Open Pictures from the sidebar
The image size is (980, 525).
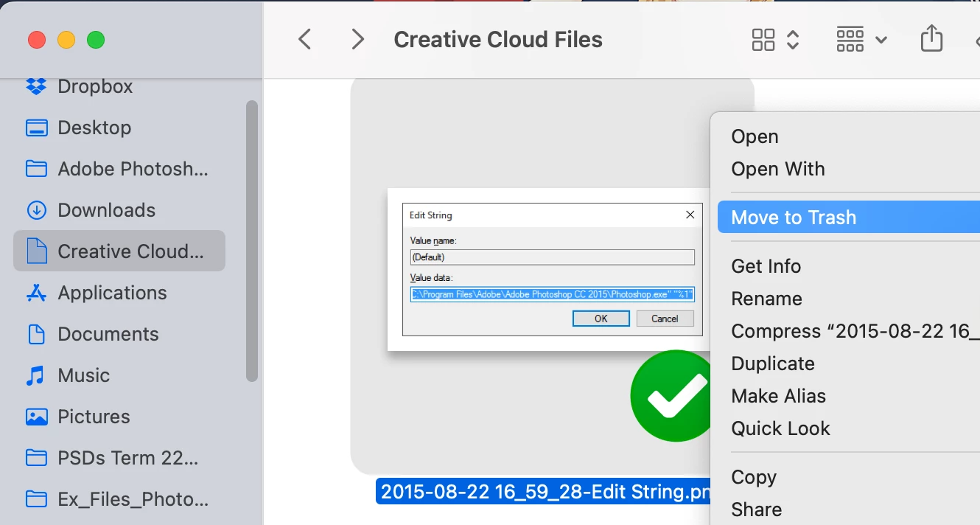pyautogui.click(x=94, y=417)
